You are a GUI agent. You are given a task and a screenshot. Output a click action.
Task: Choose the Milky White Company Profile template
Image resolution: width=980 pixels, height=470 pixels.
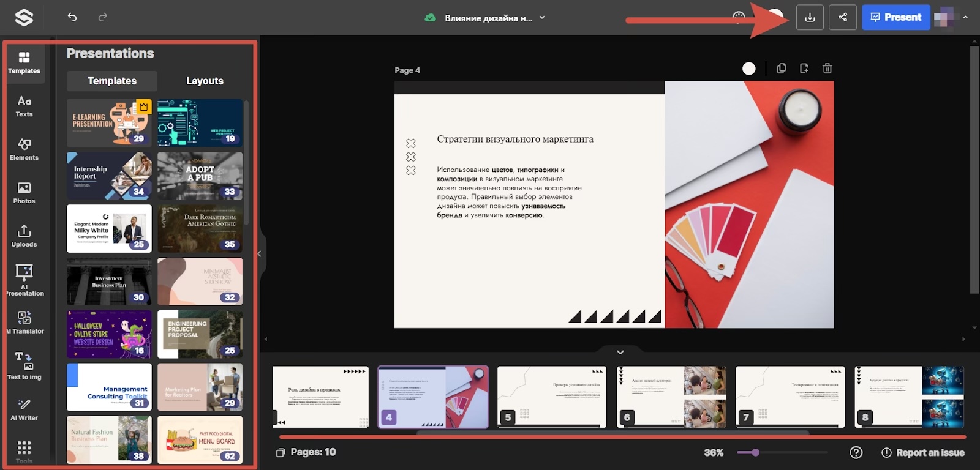(109, 228)
